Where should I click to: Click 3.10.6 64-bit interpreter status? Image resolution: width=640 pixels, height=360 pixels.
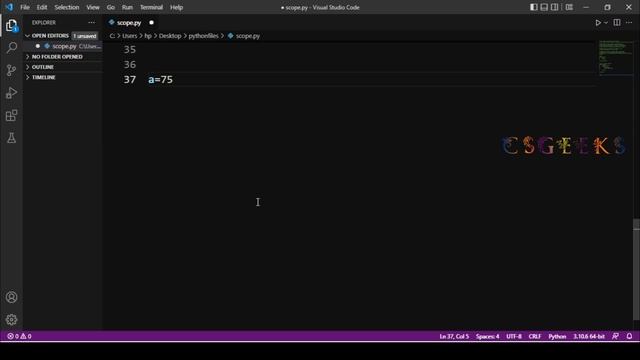(589, 336)
